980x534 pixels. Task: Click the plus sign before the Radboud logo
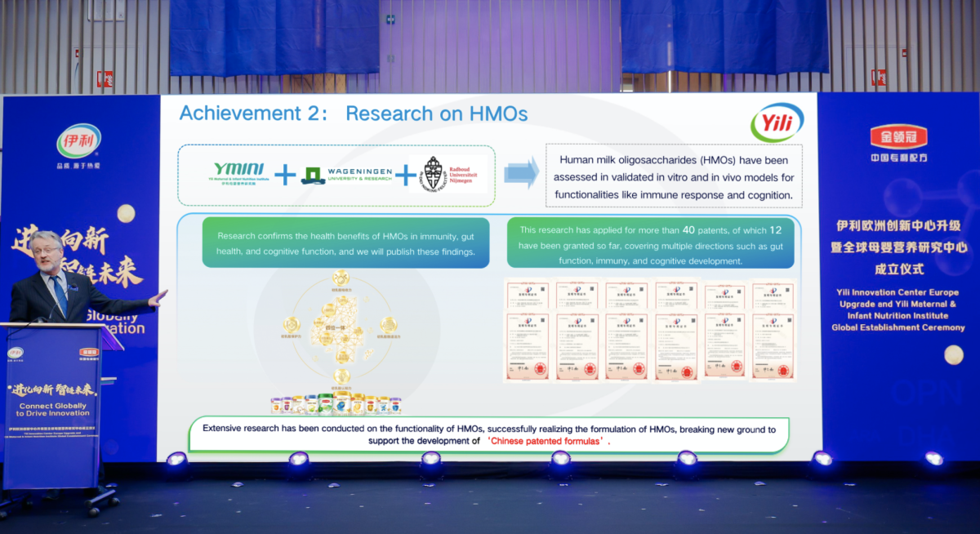coord(405,175)
